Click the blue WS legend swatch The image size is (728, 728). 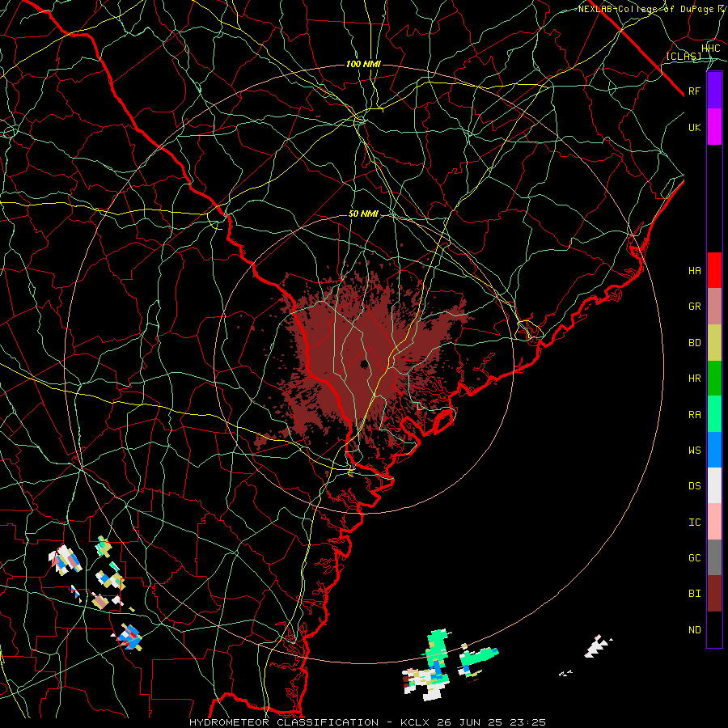[x=714, y=450]
